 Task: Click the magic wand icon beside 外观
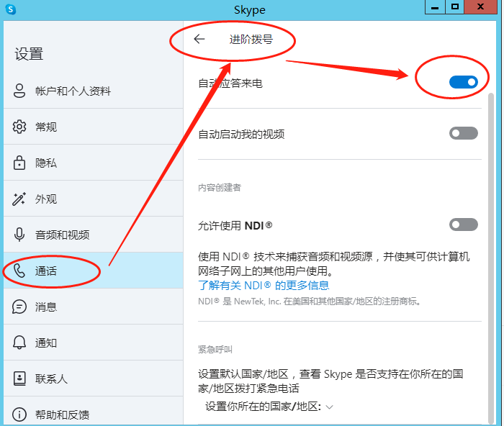coord(19,199)
